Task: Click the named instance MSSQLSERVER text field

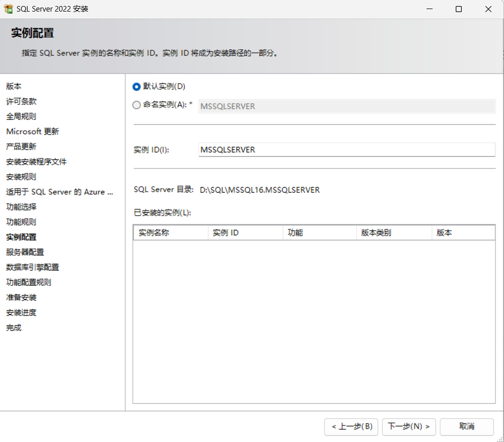Action: pos(347,106)
